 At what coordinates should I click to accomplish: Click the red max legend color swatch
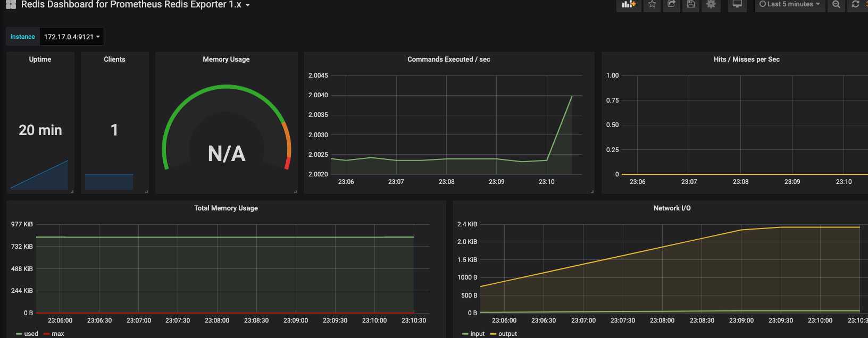click(46, 334)
